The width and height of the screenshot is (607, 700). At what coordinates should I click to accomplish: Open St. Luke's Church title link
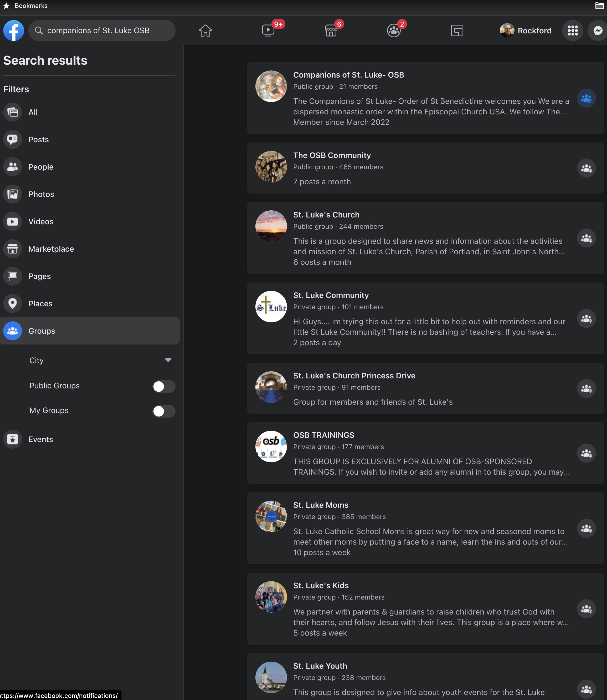point(326,215)
